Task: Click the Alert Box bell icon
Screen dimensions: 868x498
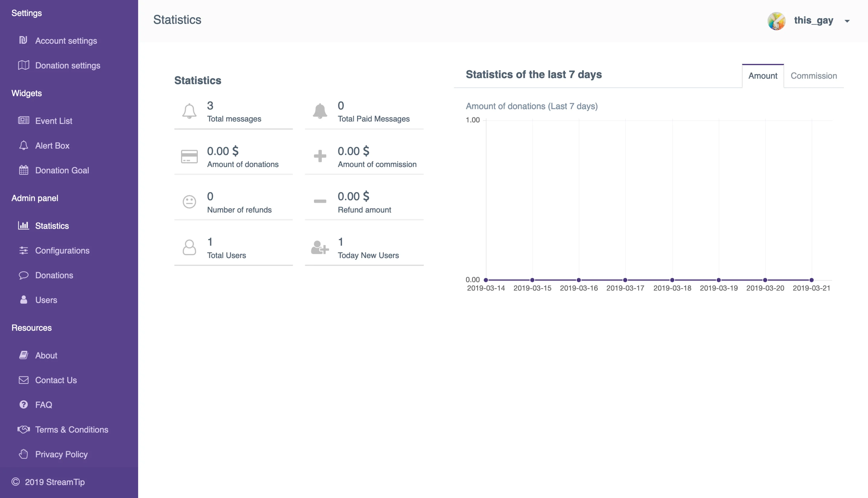Action: (23, 145)
